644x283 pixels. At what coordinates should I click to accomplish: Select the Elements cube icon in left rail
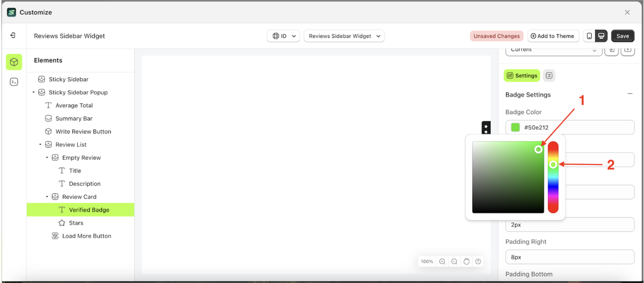point(14,62)
